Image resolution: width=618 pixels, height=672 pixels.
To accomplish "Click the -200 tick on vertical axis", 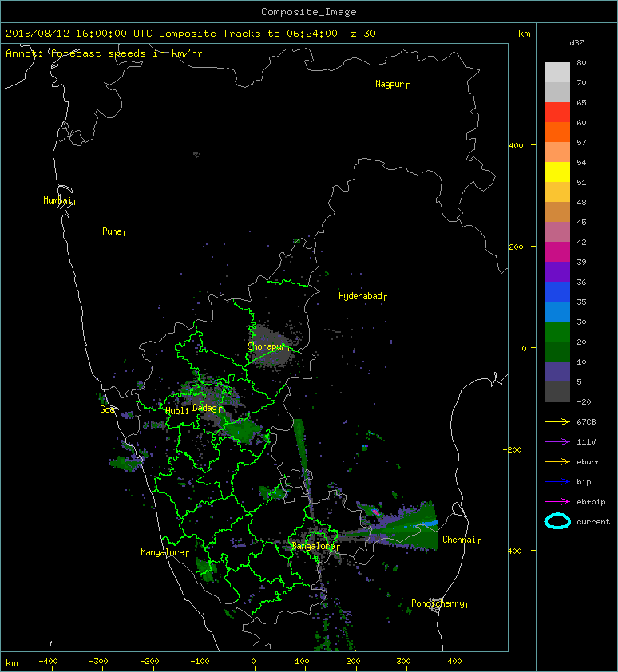I will [513, 449].
